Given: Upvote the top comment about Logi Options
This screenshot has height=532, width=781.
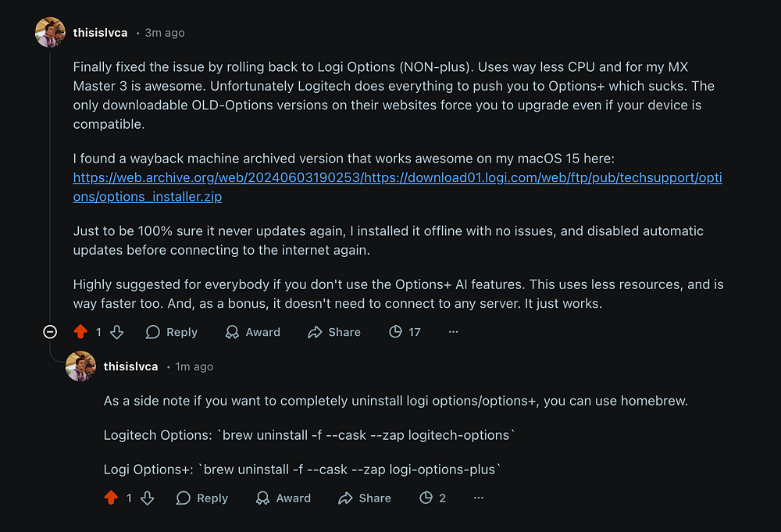Looking at the screenshot, I should 80,332.
